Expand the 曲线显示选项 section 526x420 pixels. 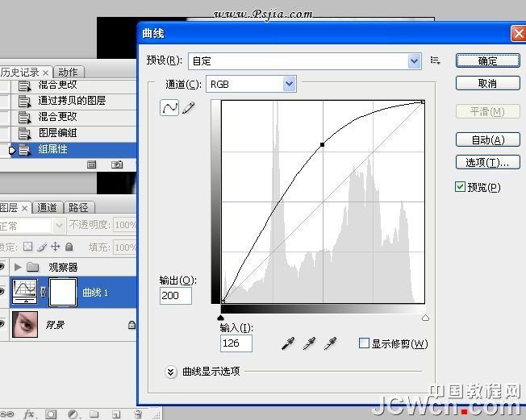click(171, 372)
